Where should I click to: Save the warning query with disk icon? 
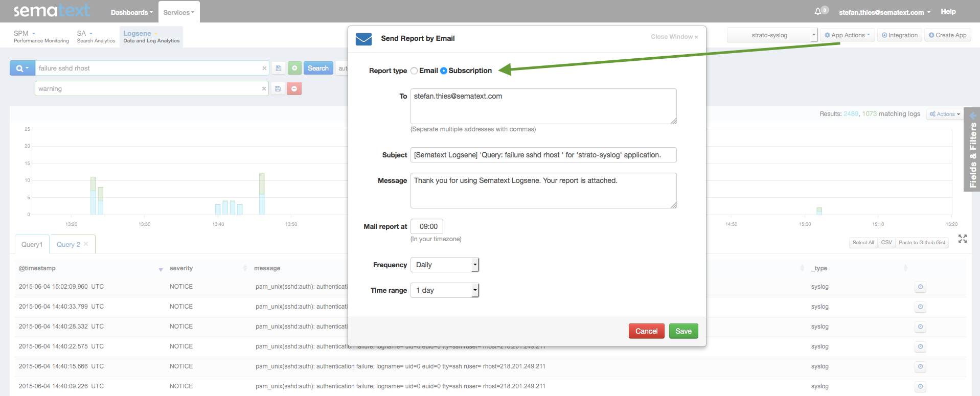pos(278,88)
